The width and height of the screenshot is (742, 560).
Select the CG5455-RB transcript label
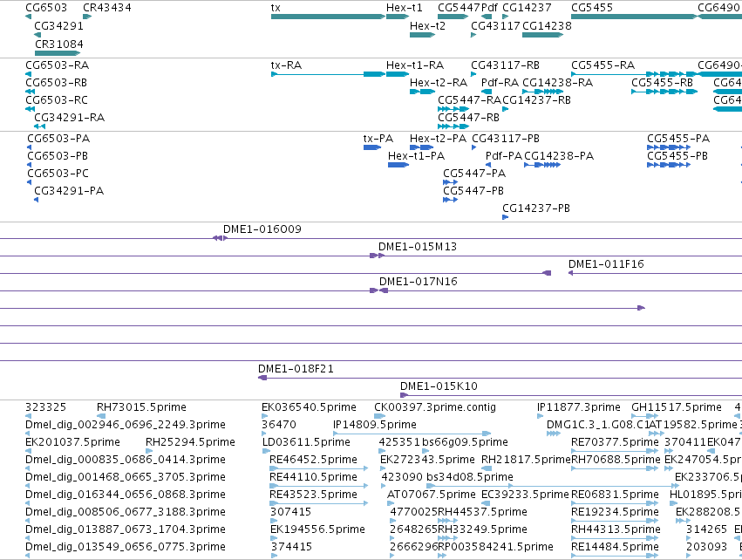coord(662,83)
